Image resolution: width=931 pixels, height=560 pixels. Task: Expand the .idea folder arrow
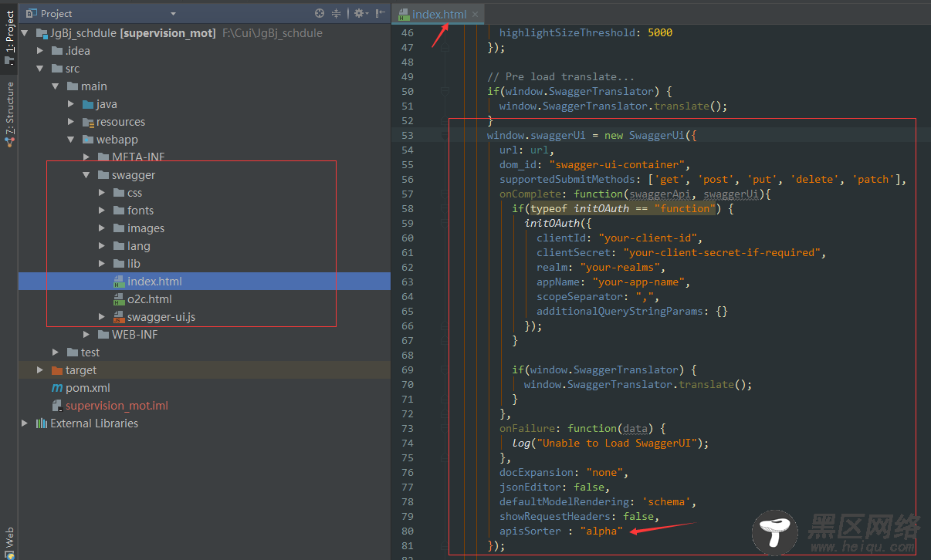(41, 51)
